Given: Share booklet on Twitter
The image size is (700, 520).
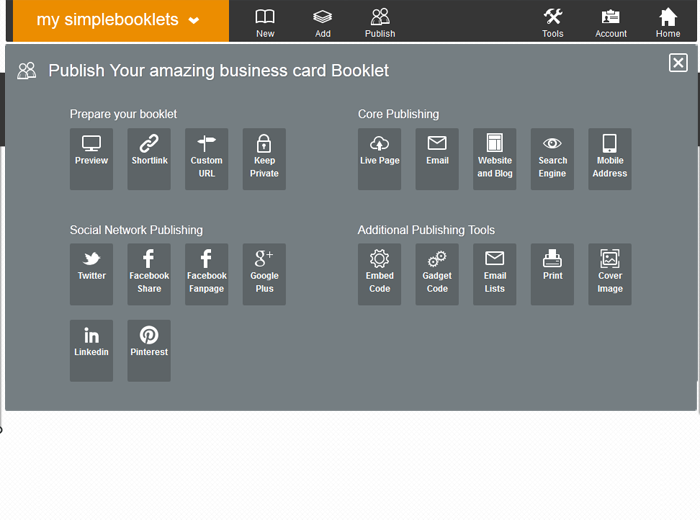Looking at the screenshot, I should (x=91, y=274).
